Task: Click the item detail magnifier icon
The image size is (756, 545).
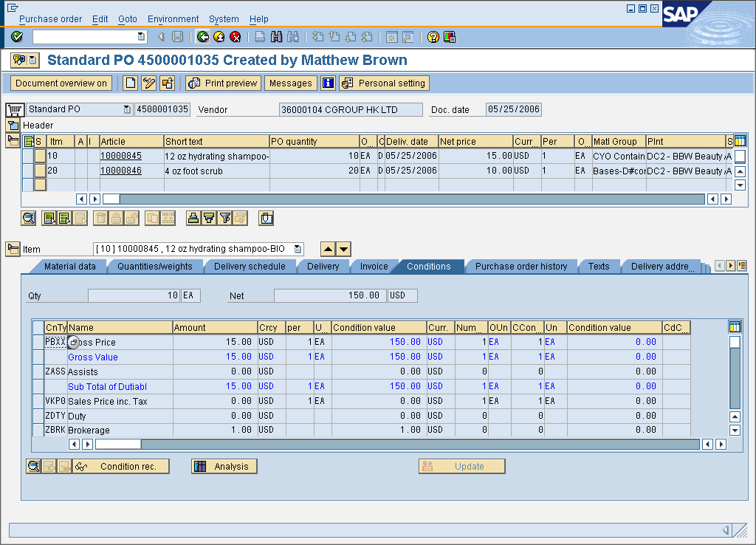Action: click(29, 219)
